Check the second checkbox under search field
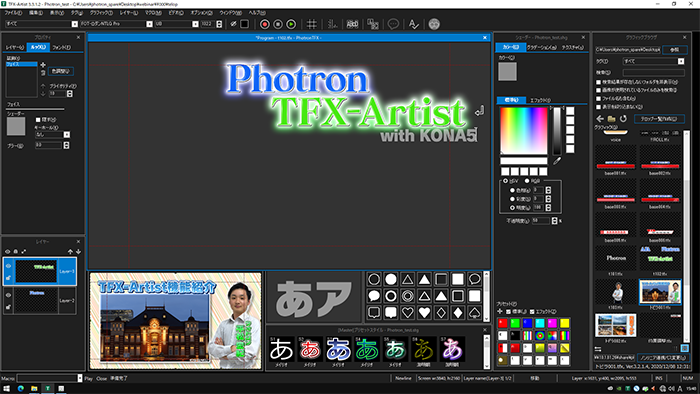The height and width of the screenshot is (394, 700). point(599,90)
